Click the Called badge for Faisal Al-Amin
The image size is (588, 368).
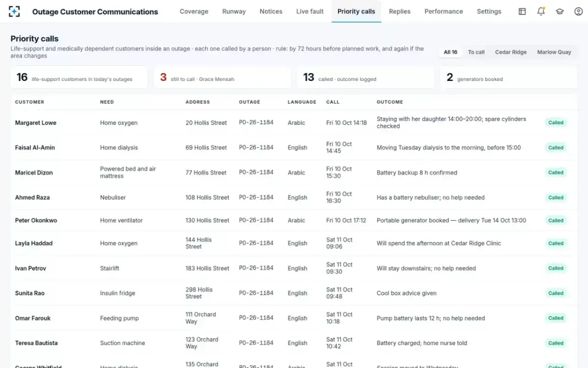coord(556,148)
